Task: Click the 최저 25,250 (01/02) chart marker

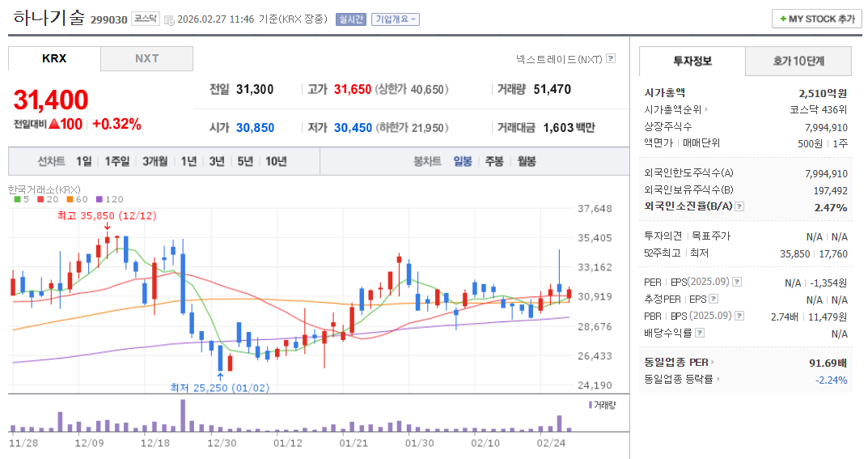Action: click(x=220, y=388)
